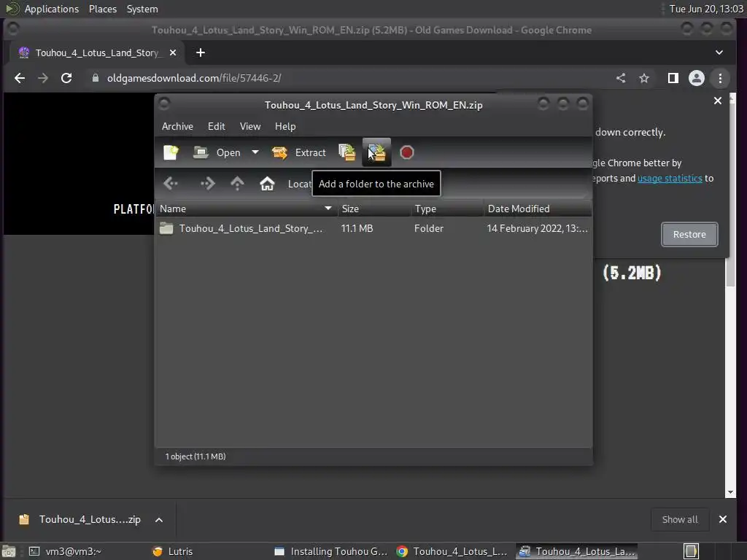The image size is (747, 560).
Task: Toggle Chrome side panel icon
Action: [673, 78]
